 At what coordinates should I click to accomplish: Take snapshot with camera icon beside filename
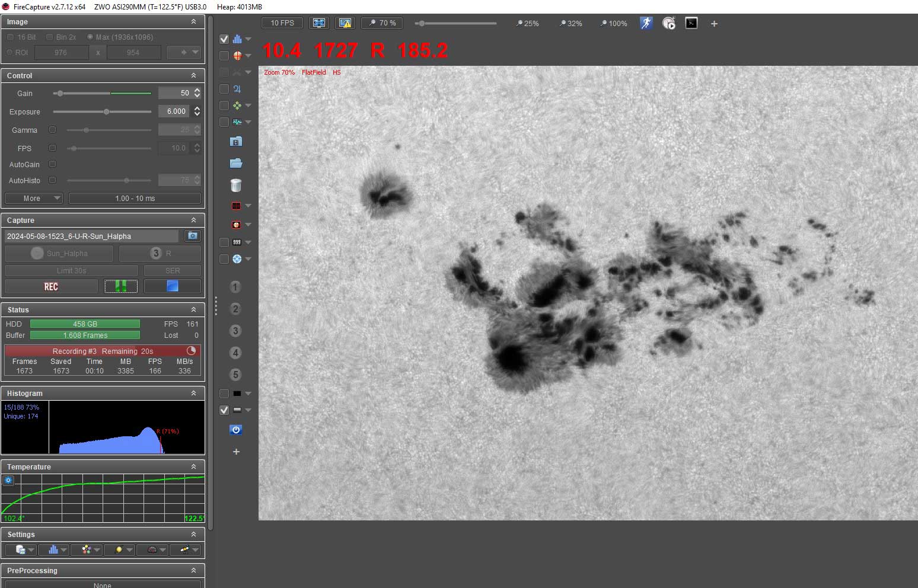click(x=193, y=236)
